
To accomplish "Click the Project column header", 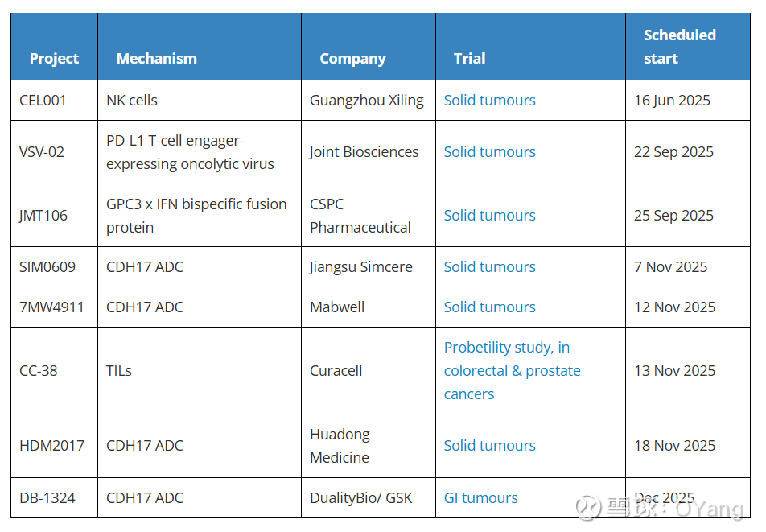I will 54,59.
